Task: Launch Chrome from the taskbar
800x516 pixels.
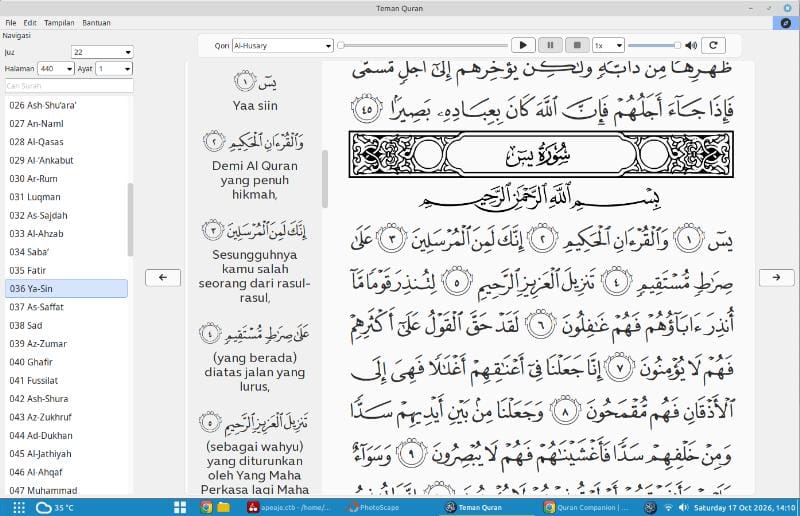Action: coord(206,507)
